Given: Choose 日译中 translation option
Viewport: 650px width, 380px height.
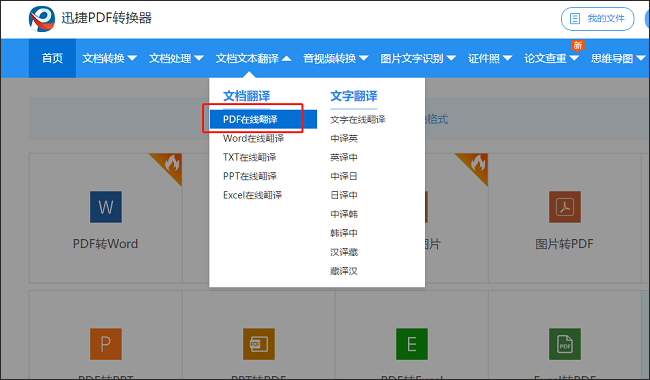Looking at the screenshot, I should pyautogui.click(x=344, y=195).
